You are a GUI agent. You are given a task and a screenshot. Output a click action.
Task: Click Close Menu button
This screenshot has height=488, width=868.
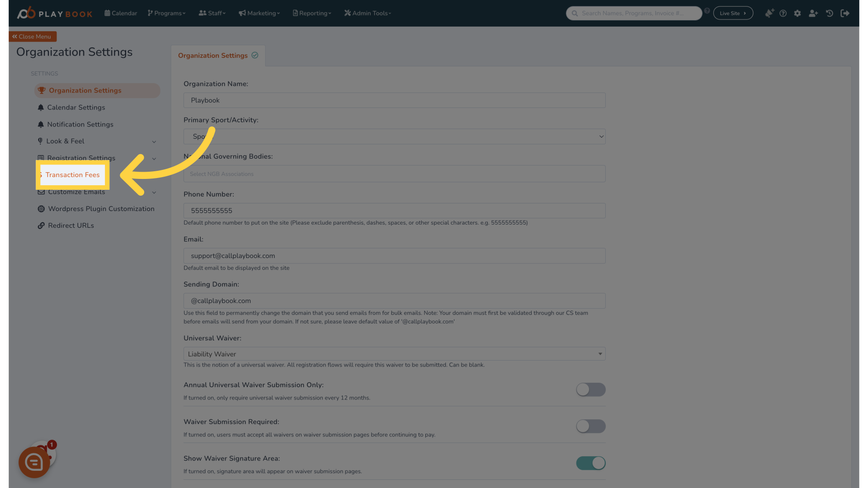click(33, 37)
